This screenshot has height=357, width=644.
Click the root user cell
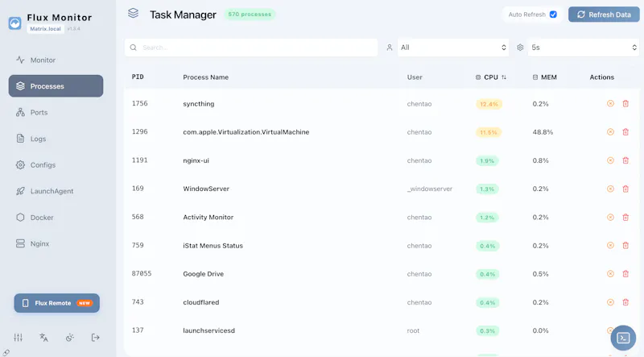tap(413, 330)
